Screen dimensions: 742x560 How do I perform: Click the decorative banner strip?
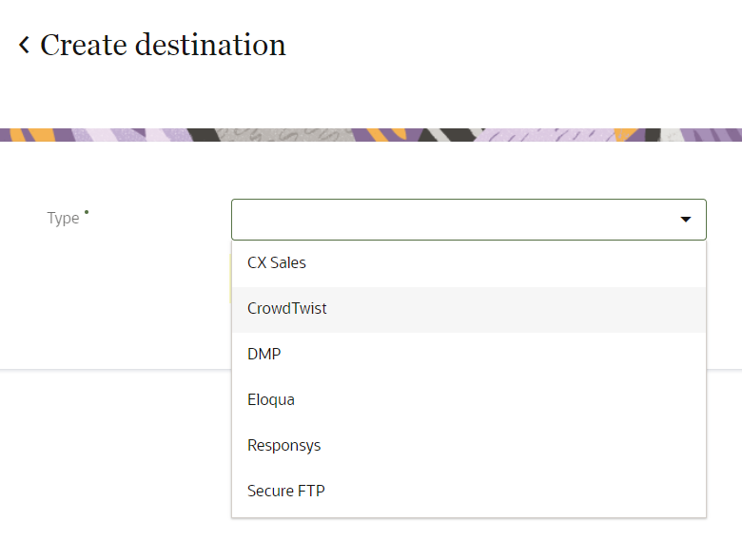(x=371, y=135)
